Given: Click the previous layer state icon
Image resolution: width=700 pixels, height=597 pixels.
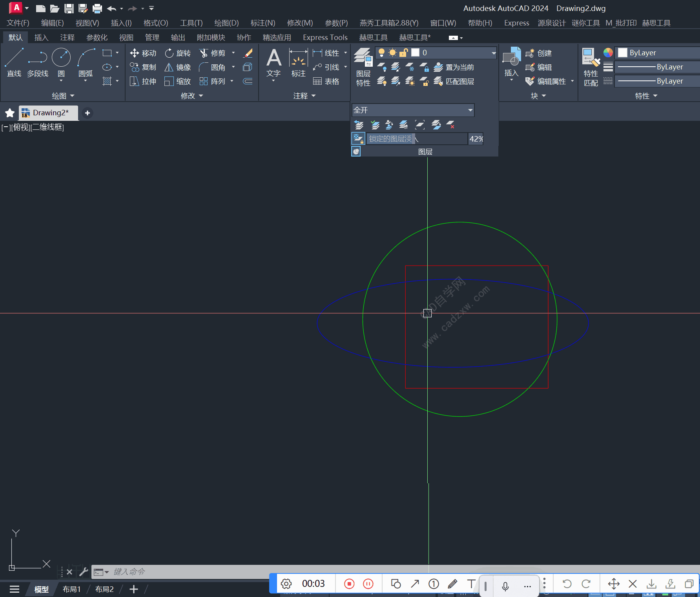Looking at the screenshot, I should coord(359,125).
